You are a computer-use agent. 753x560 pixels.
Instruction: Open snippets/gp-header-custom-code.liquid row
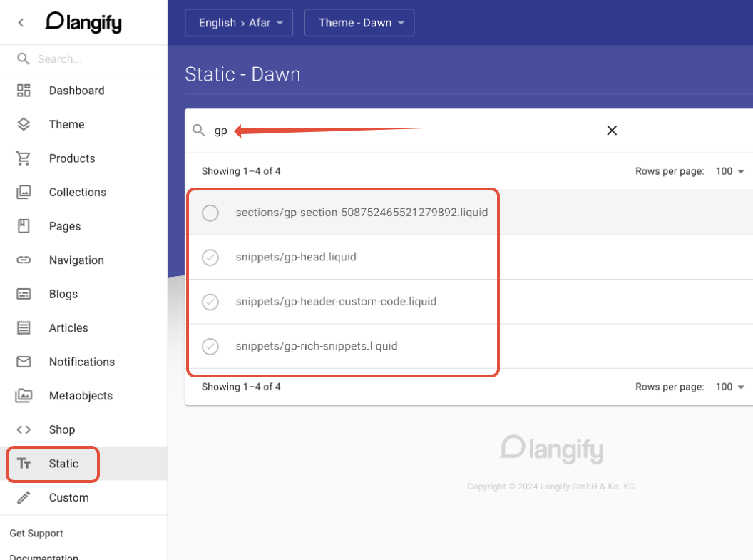336,302
